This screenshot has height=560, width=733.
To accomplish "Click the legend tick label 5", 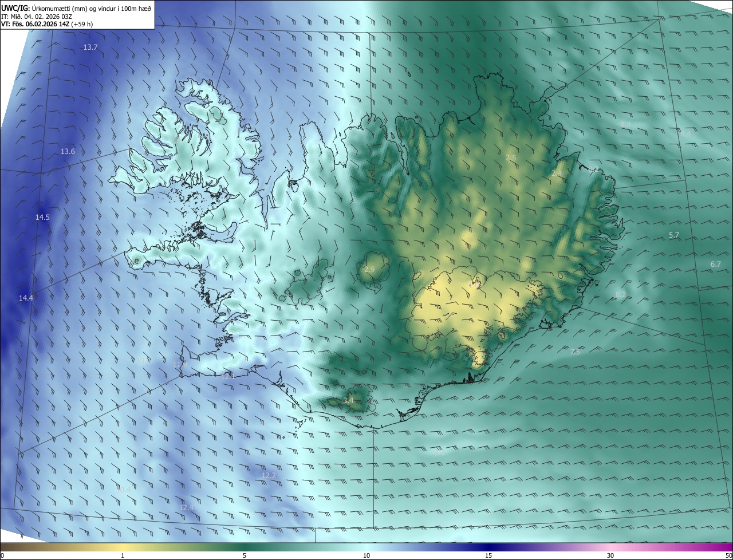I will [x=245, y=556].
